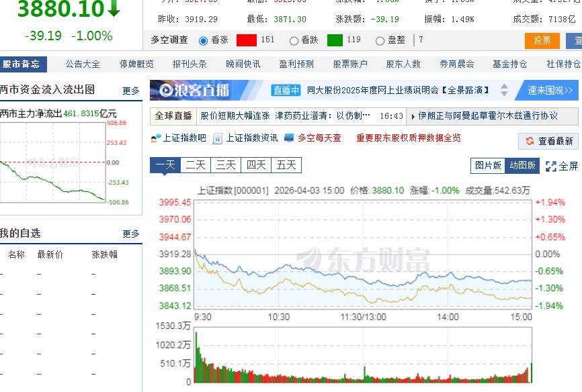Select the 盘整 radio button
The width and height of the screenshot is (582, 392).
(380, 40)
